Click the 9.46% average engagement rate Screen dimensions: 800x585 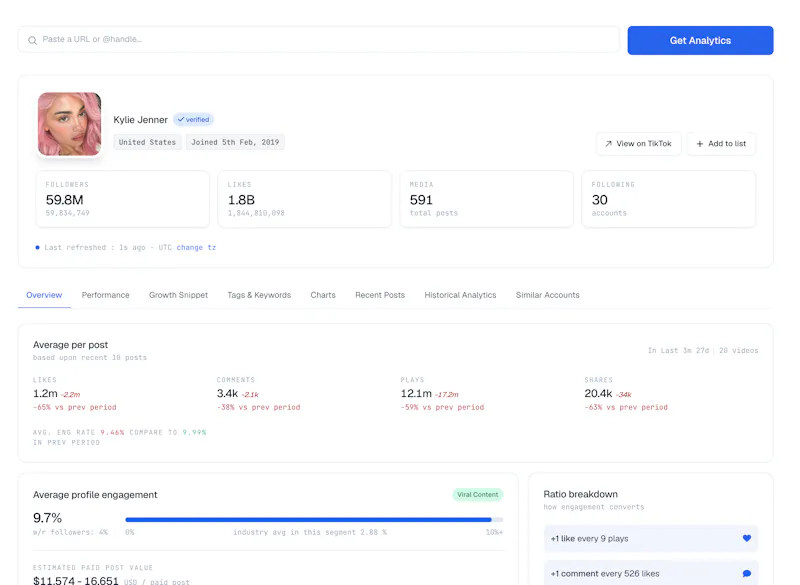[x=112, y=432]
